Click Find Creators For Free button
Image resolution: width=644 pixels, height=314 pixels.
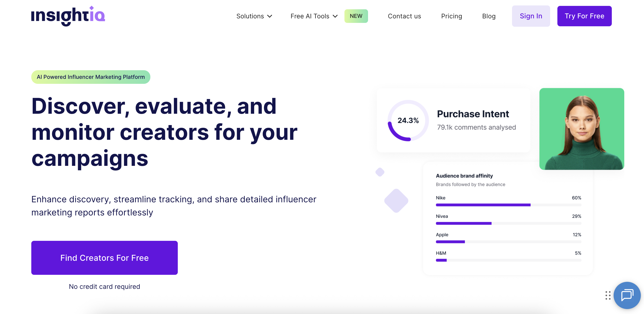(x=104, y=258)
